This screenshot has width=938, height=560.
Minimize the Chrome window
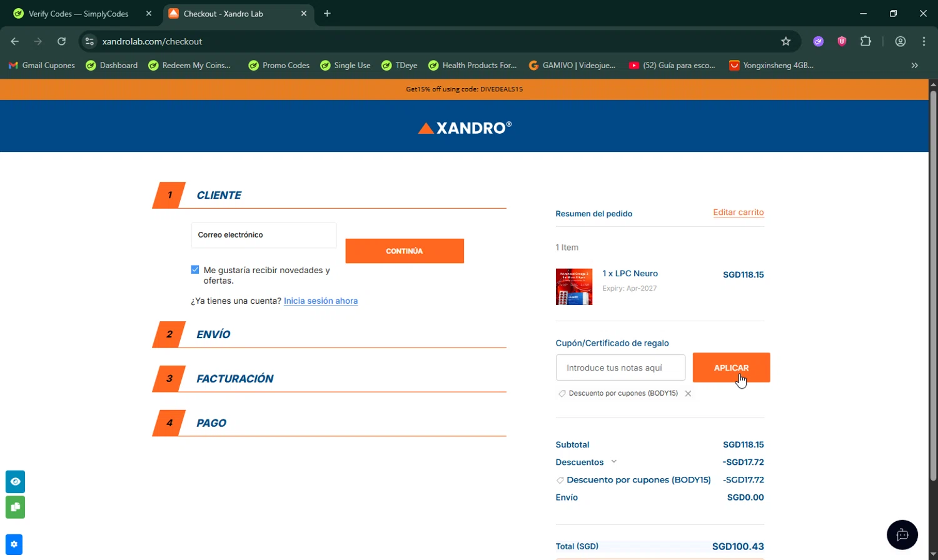(x=863, y=14)
